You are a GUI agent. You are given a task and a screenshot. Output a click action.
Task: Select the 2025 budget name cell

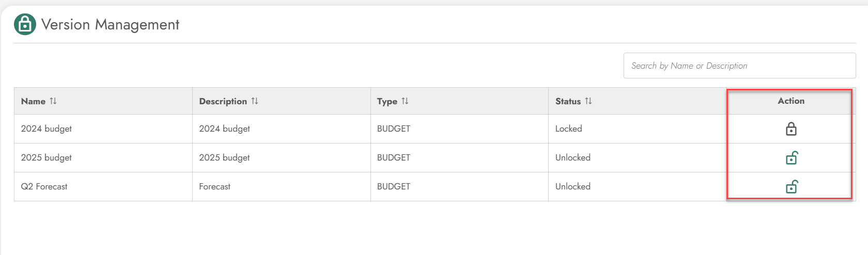click(x=103, y=157)
